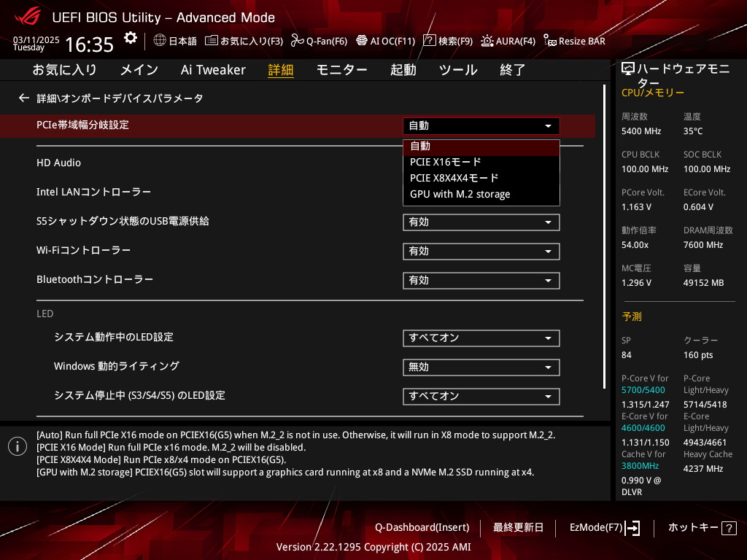Open the 終了 tab
The image size is (747, 560).
pos(513,70)
